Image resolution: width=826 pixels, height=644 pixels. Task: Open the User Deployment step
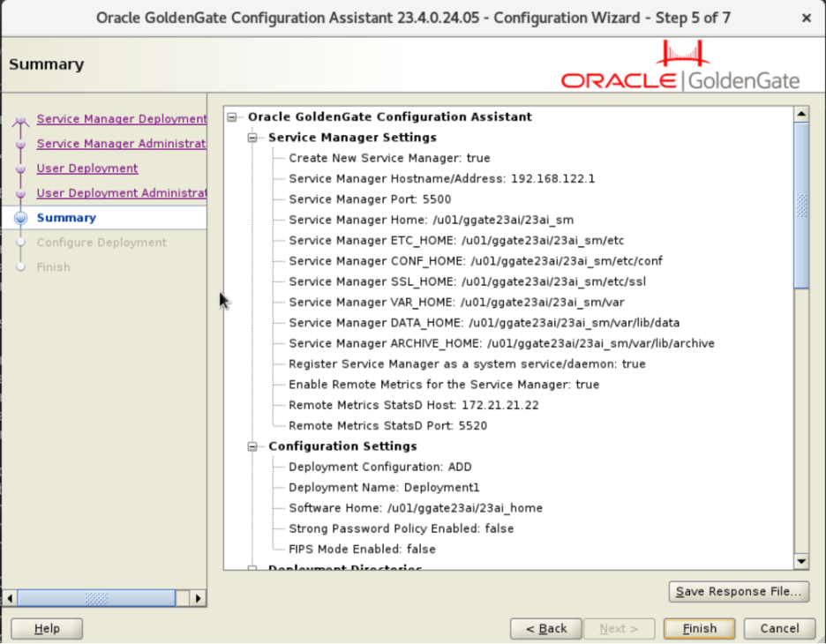(x=87, y=168)
